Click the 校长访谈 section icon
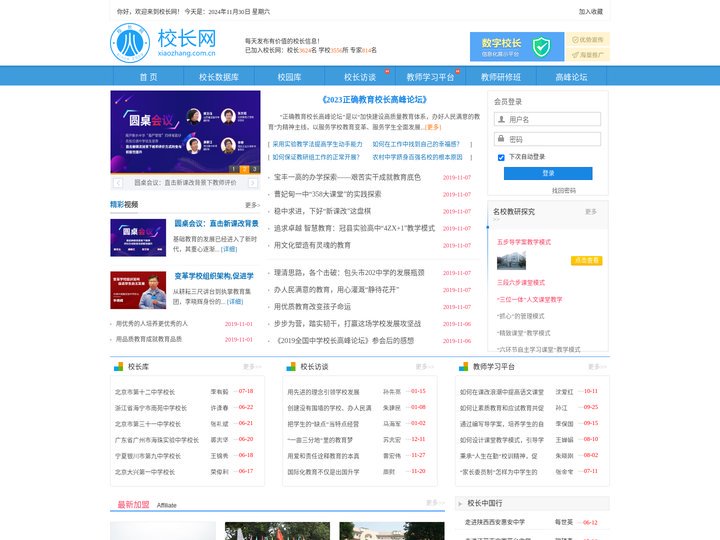Screen dimensions: 720x540 [x=291, y=366]
